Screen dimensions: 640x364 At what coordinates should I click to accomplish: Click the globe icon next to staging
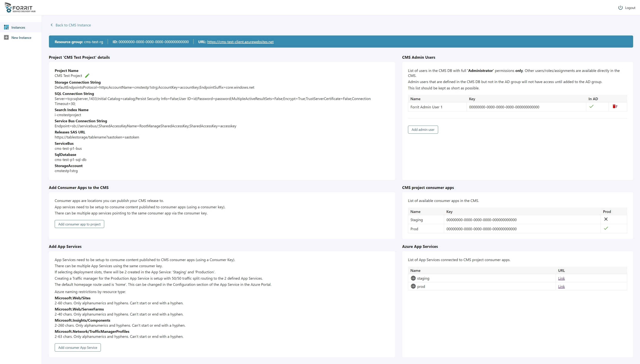pos(413,278)
